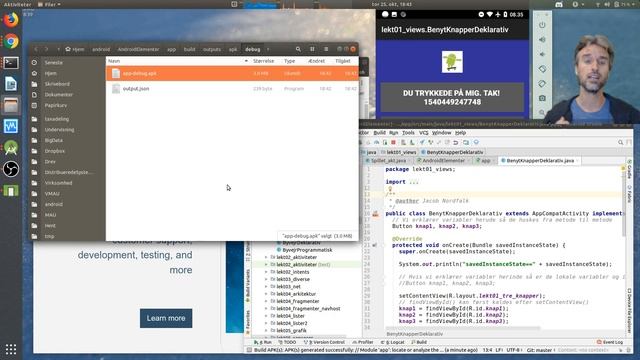Rotate emulator left
Image resolution: width=640 pixels, height=360 pixels.
tap(542, 69)
